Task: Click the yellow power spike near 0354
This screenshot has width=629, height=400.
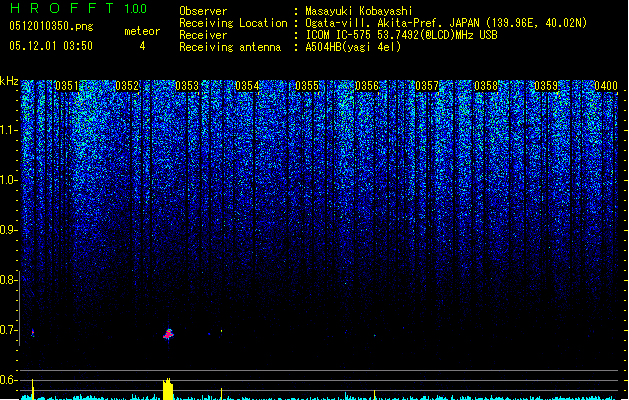Action: coord(221,394)
